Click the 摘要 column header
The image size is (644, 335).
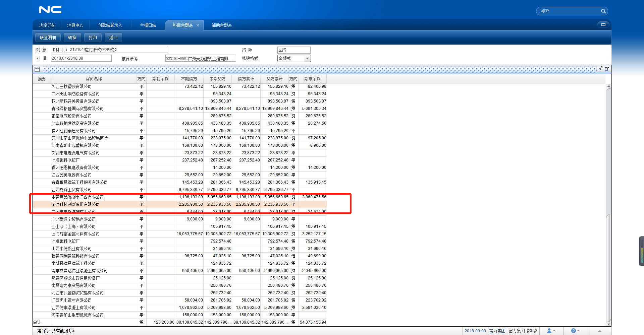click(42, 79)
